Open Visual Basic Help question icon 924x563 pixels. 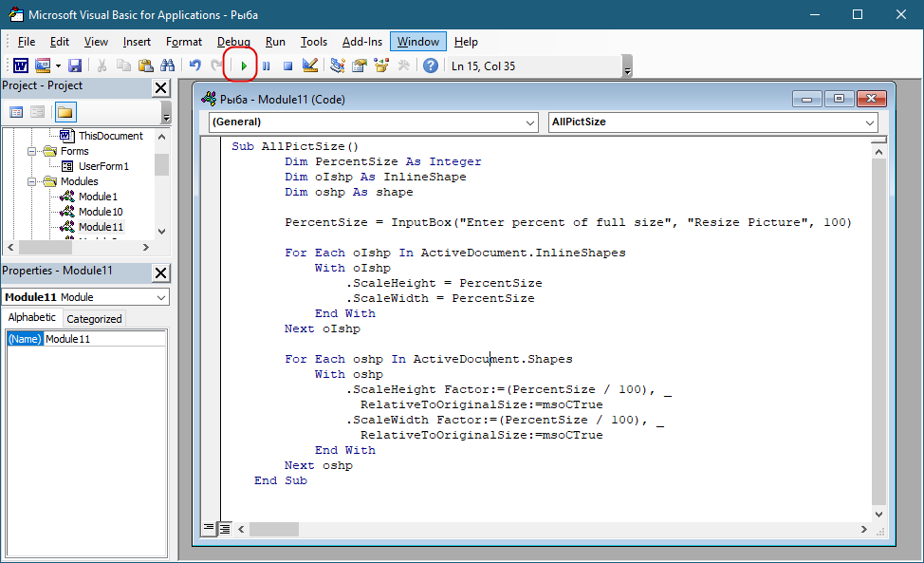(x=431, y=66)
